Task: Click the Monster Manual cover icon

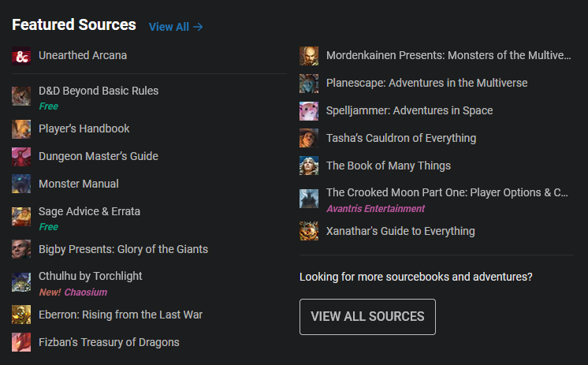Action: pos(21,184)
